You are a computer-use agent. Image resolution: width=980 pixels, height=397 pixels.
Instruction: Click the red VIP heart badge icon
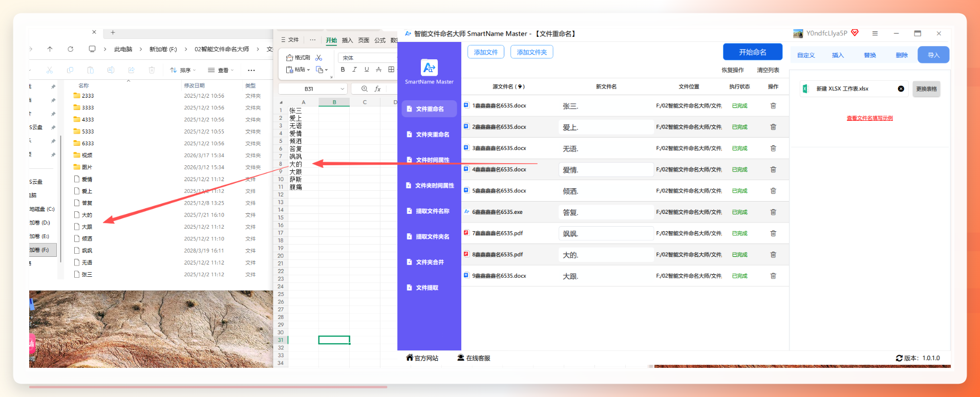[855, 33]
